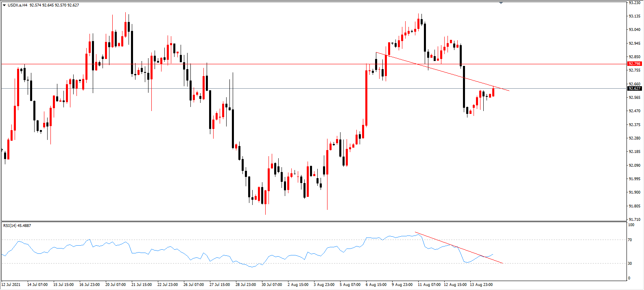The image size is (644, 290).
Task: Click the 28 Jul 23:00 time label
Action: pyautogui.click(x=246, y=284)
